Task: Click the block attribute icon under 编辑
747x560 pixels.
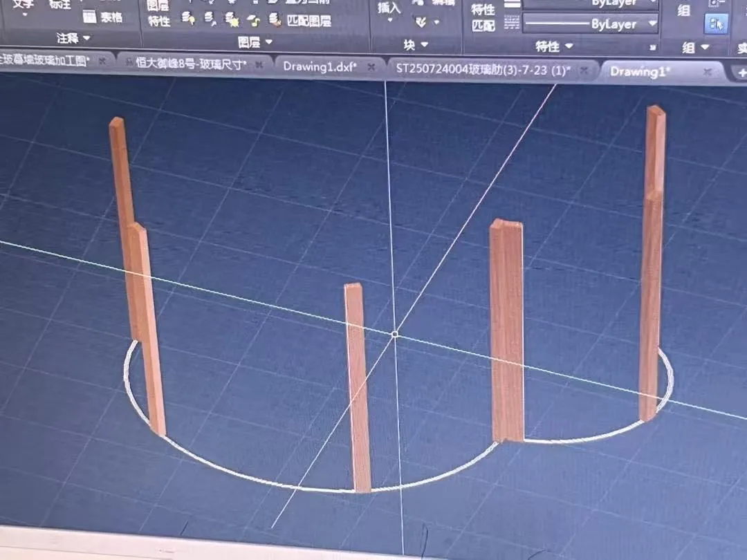Action: [x=421, y=22]
